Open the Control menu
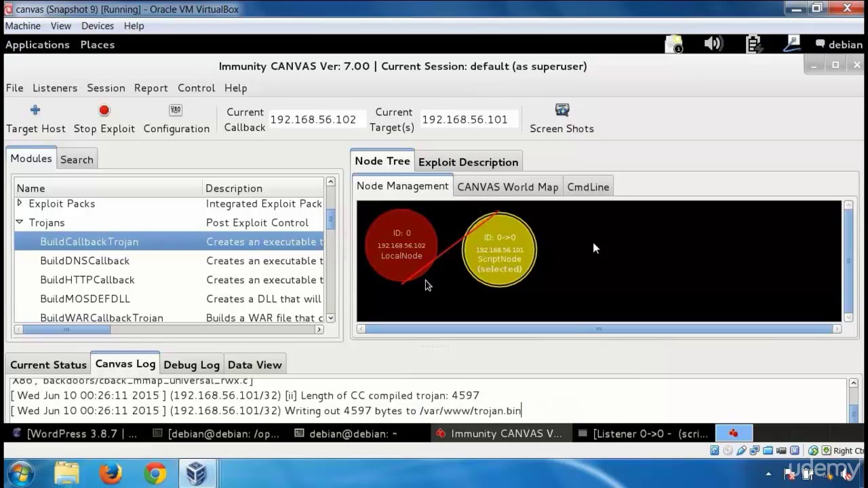 (196, 88)
